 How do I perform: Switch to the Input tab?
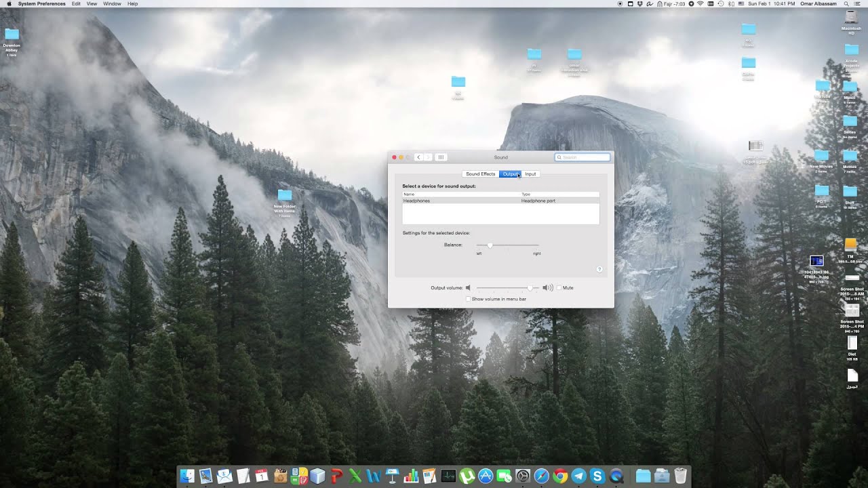(x=530, y=174)
